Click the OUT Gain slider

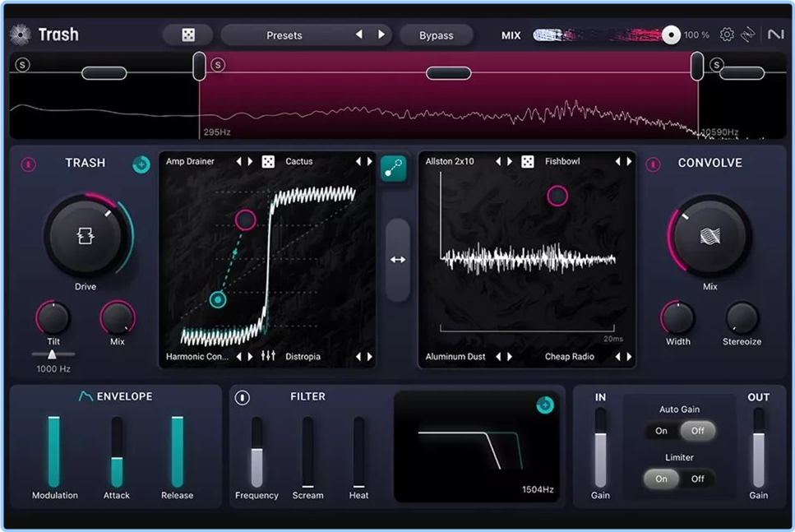tap(759, 447)
